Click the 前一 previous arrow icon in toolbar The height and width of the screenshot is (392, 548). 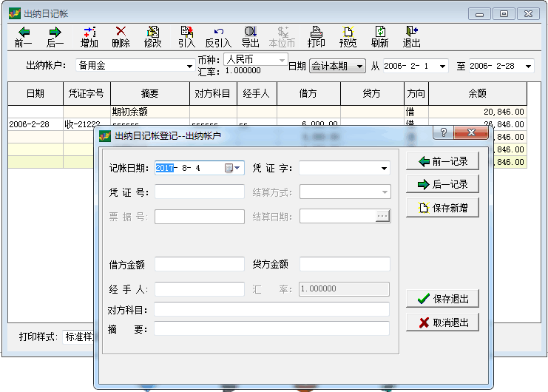[x=24, y=32]
